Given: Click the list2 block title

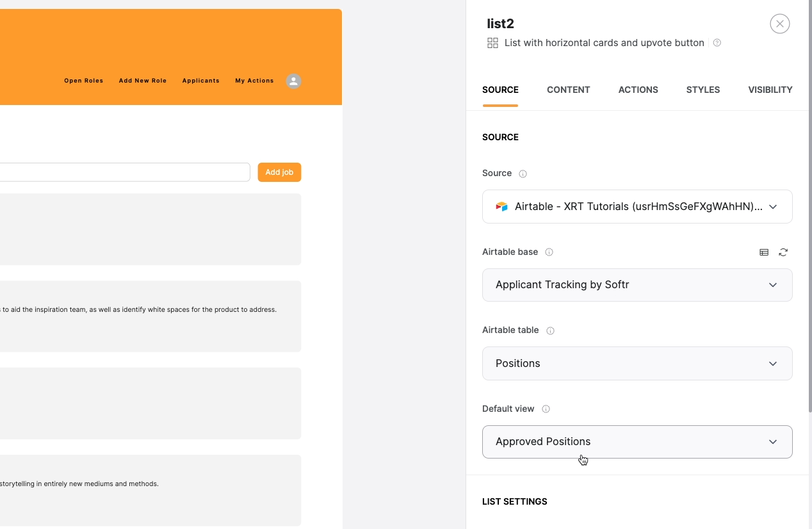Looking at the screenshot, I should point(501,24).
